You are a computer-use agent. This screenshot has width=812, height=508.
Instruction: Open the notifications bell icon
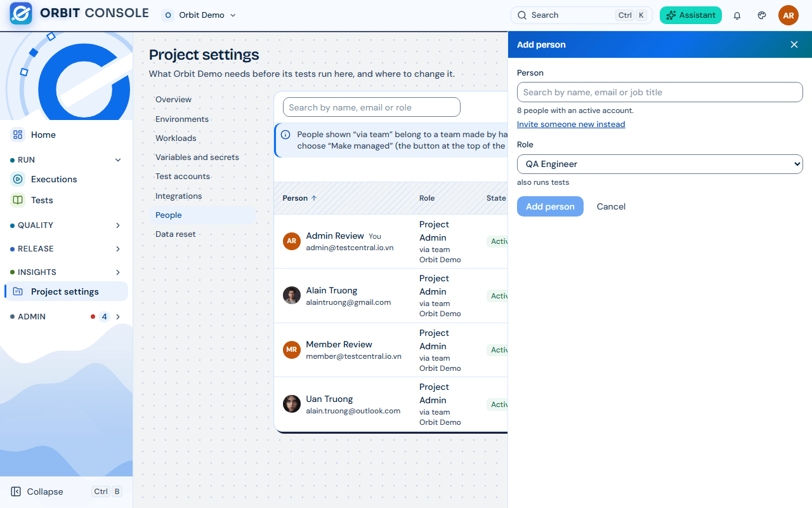(x=737, y=15)
